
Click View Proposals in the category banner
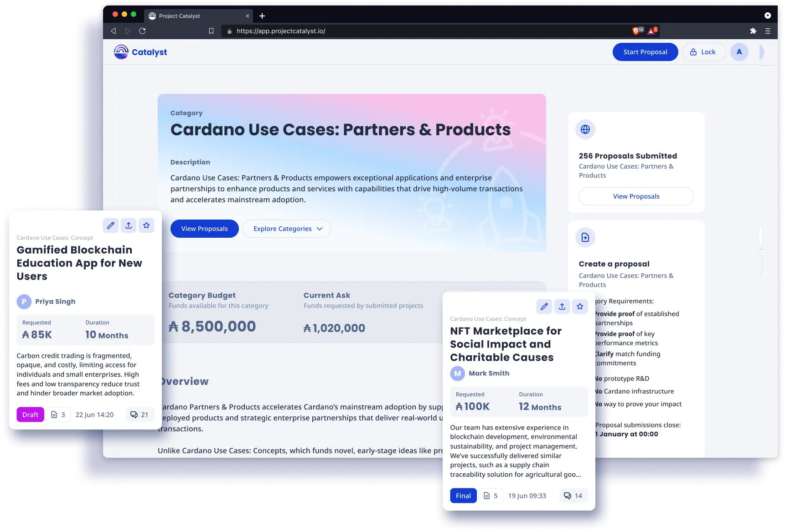pyautogui.click(x=204, y=229)
